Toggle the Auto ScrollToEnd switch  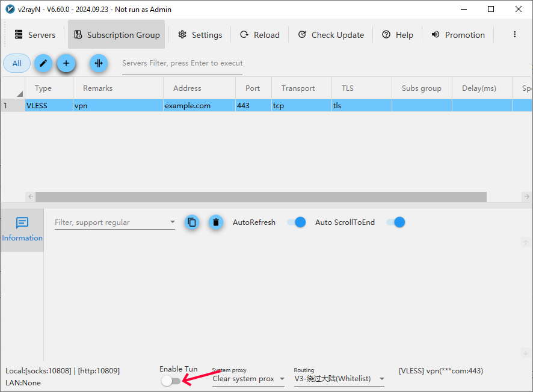396,222
